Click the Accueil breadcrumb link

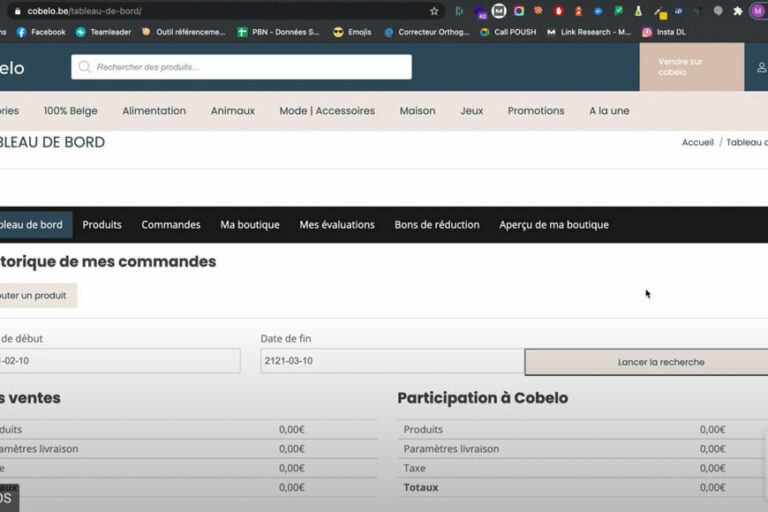click(697, 143)
